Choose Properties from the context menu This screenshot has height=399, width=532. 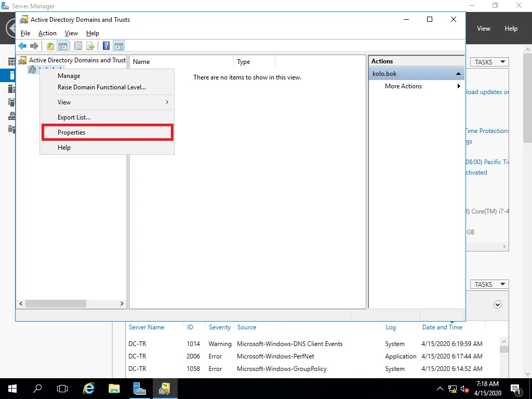pos(107,132)
